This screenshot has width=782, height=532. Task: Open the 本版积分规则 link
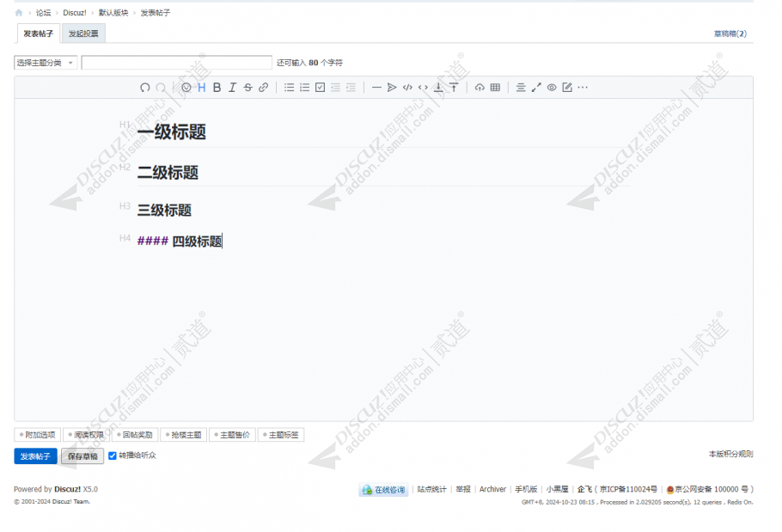[730, 454]
